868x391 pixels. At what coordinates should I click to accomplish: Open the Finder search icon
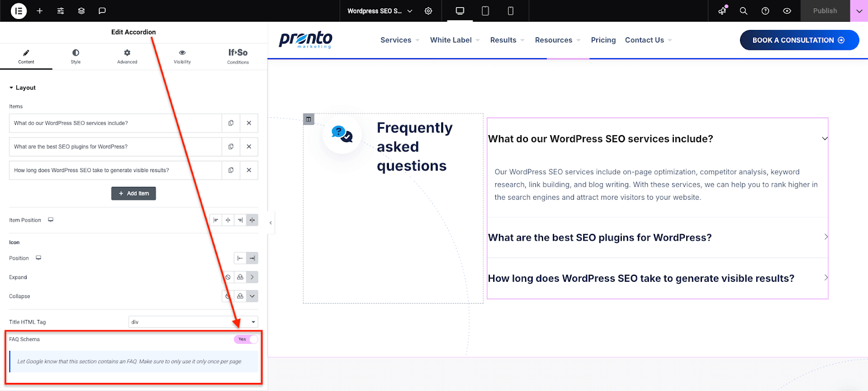tap(744, 11)
